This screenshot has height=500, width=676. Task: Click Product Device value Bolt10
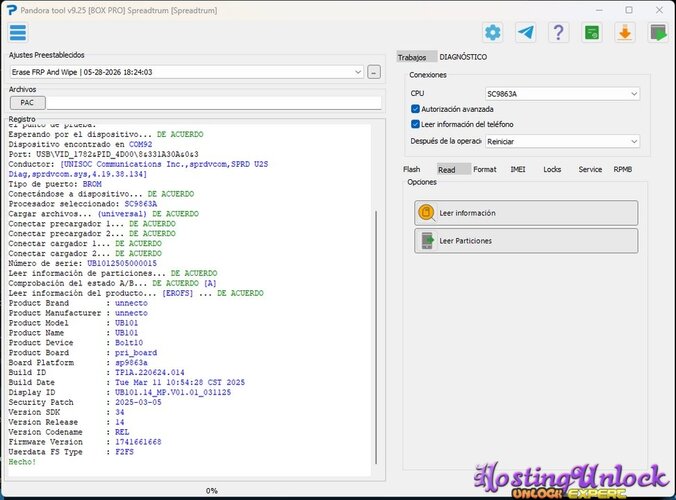coord(129,343)
